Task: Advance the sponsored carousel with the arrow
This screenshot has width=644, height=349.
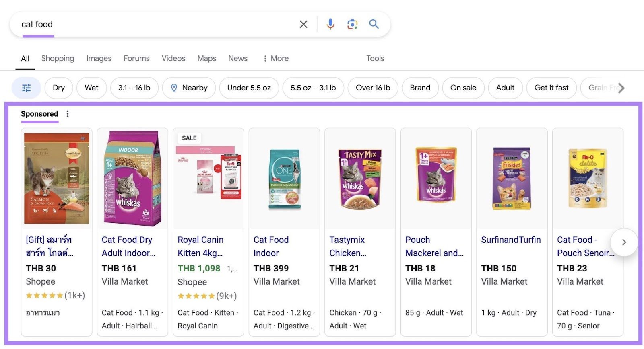Action: [x=624, y=242]
